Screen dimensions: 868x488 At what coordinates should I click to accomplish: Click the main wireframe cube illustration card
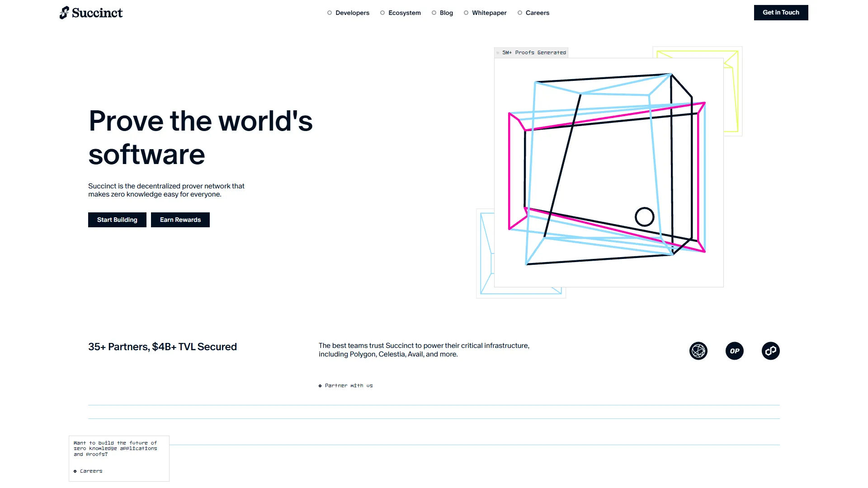(609, 172)
